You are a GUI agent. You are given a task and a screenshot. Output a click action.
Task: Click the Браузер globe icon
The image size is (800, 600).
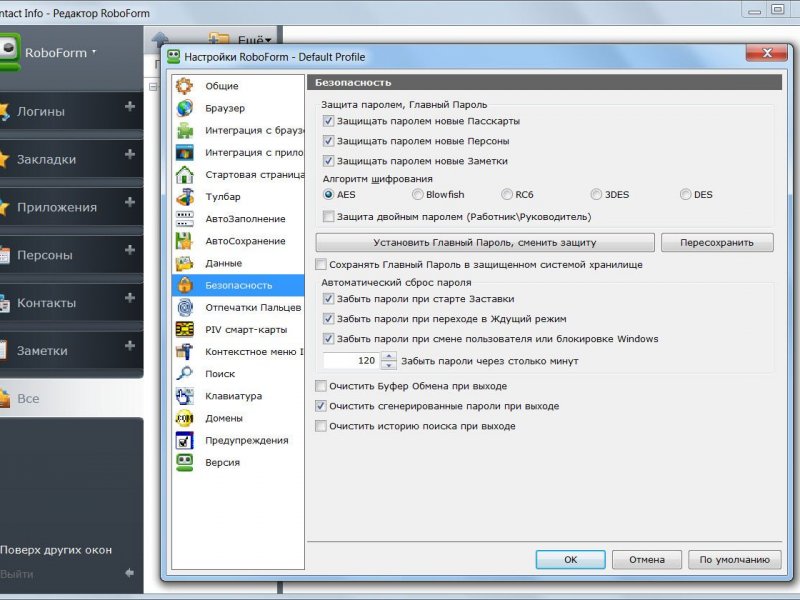click(x=184, y=108)
